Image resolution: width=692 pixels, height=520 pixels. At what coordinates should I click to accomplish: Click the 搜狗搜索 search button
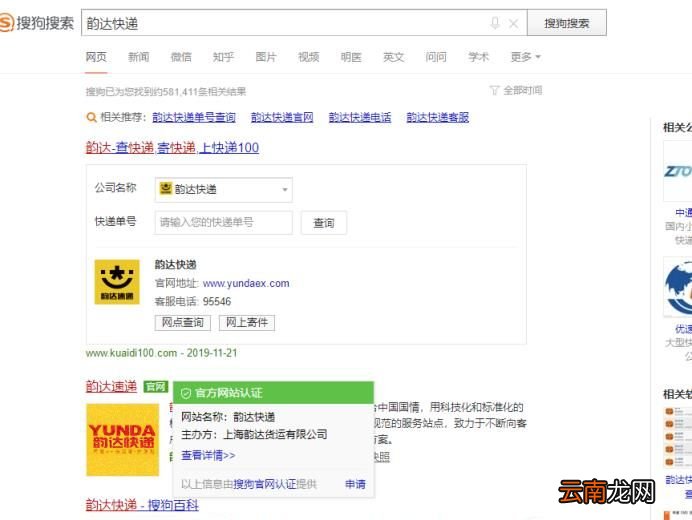(567, 23)
